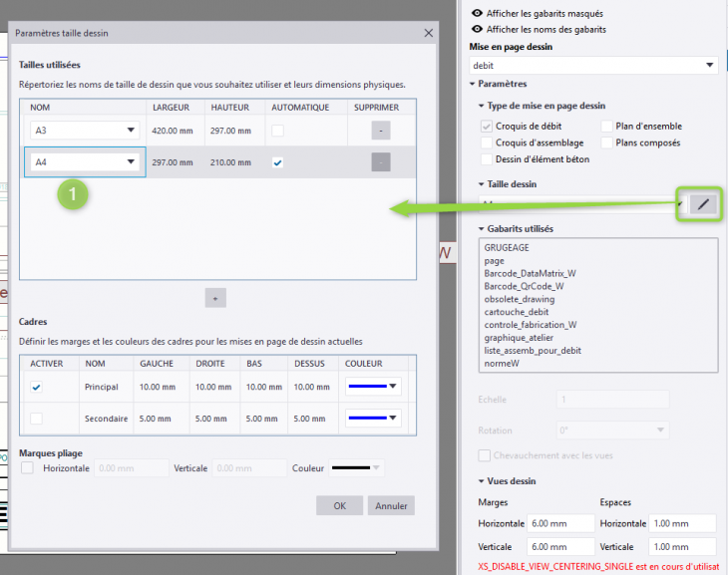The image size is (728, 575).
Task: Collapse the Vues dessin section
Action: (x=482, y=481)
